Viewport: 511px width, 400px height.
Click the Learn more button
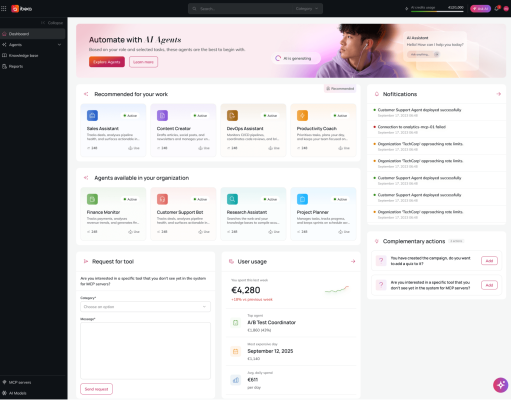click(x=143, y=62)
